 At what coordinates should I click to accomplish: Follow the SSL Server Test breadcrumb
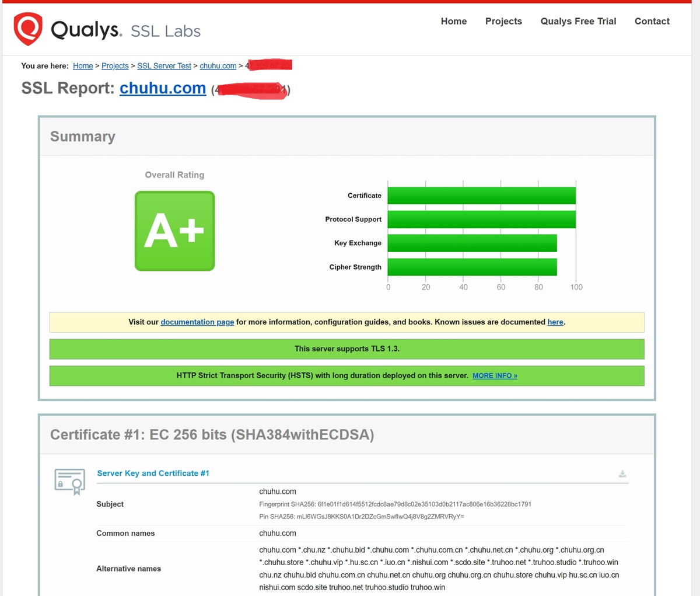[x=164, y=66]
